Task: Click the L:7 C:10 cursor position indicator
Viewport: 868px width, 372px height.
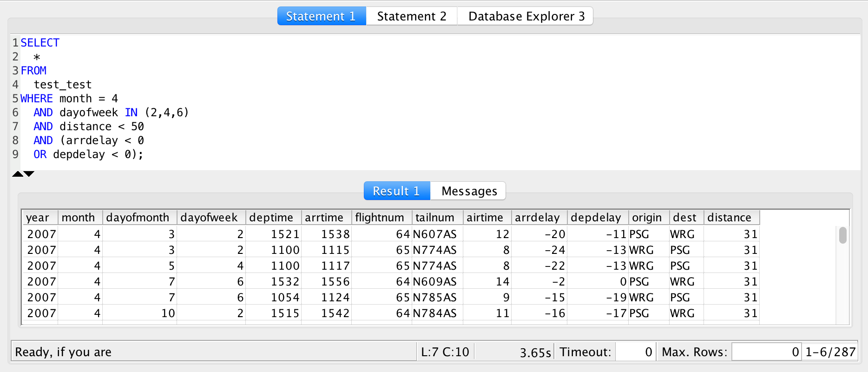Action: (445, 352)
